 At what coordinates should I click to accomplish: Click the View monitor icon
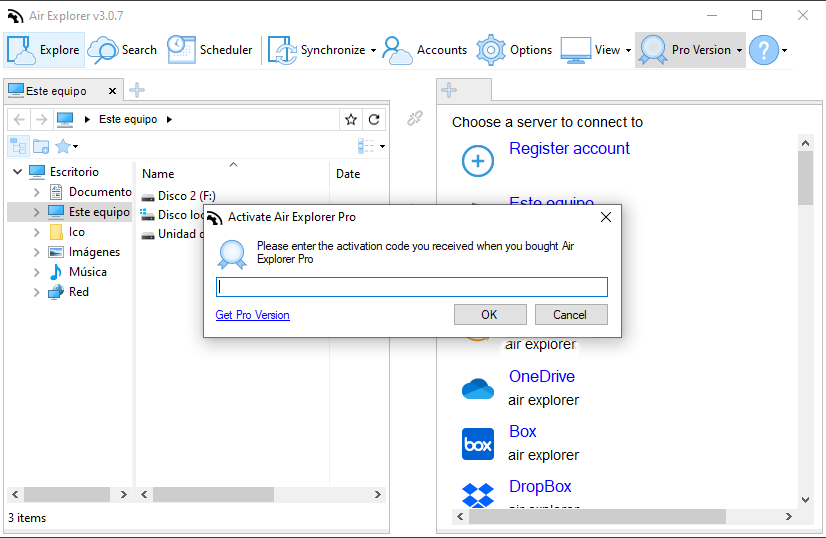(576, 50)
